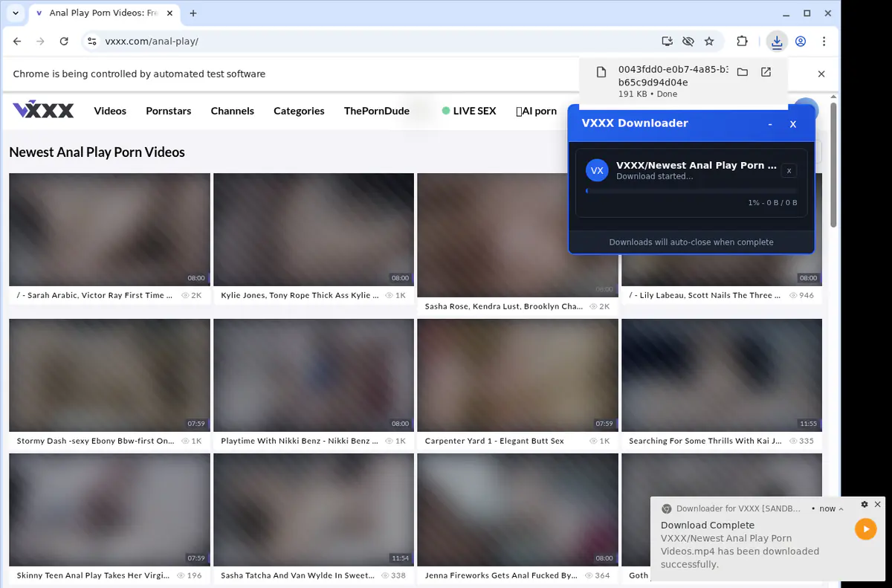Screen dimensions: 892x588
Task: Open the Videos menu item
Action: pos(110,111)
